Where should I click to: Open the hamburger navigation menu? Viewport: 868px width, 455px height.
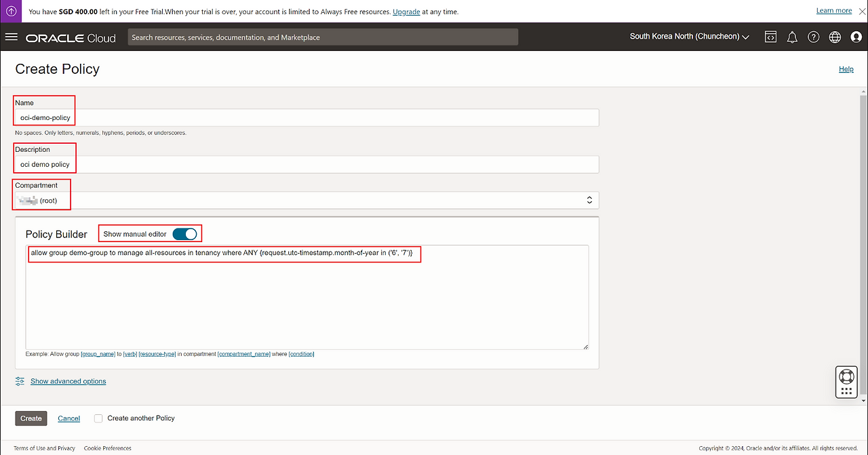(11, 37)
